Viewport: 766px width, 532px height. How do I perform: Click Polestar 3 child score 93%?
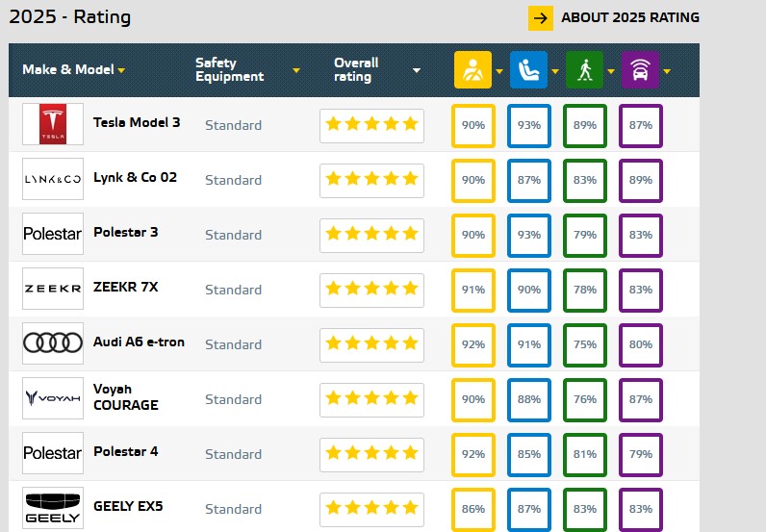529,235
